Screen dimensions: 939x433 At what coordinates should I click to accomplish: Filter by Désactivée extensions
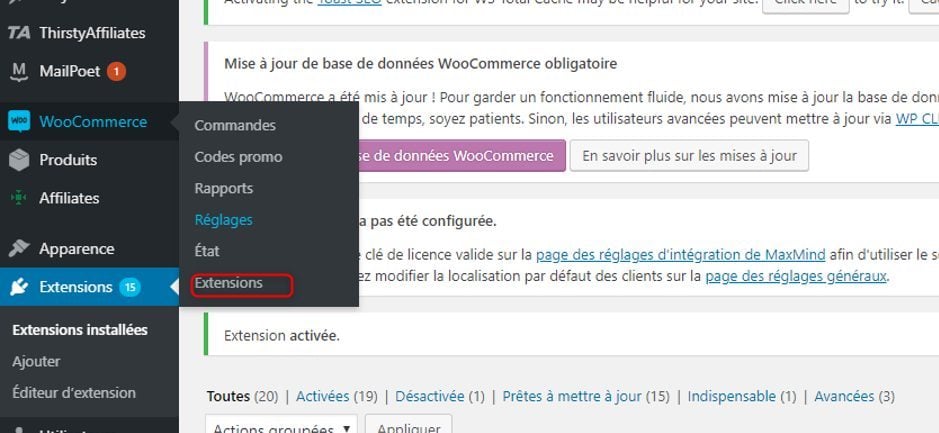429,396
